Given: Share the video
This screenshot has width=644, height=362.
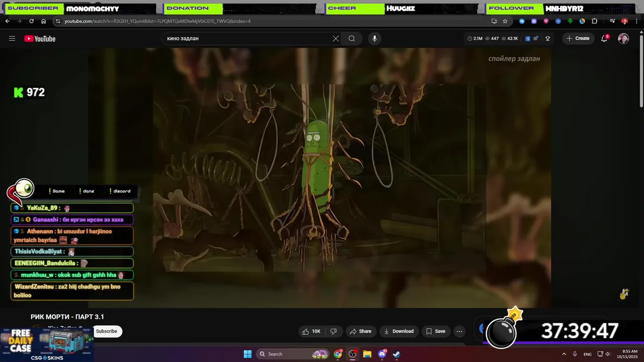Looking at the screenshot, I should 360,331.
